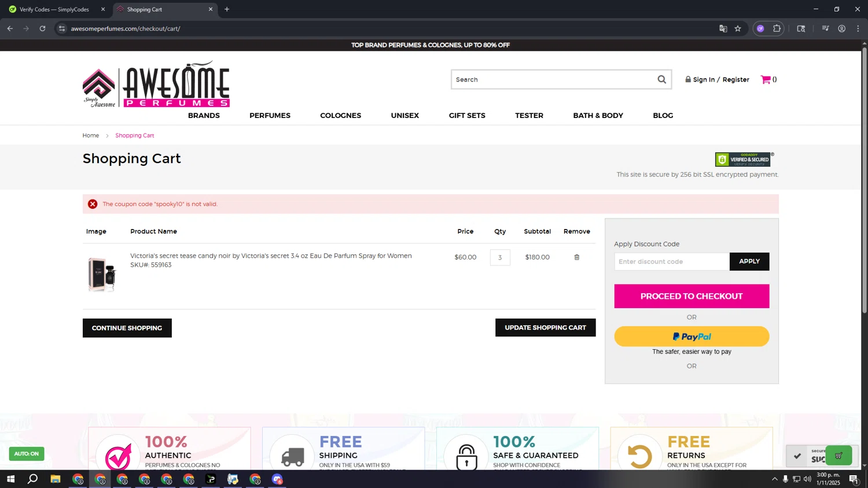Pay with the PayPal button
Viewport: 868px width, 488px height.
click(x=692, y=337)
